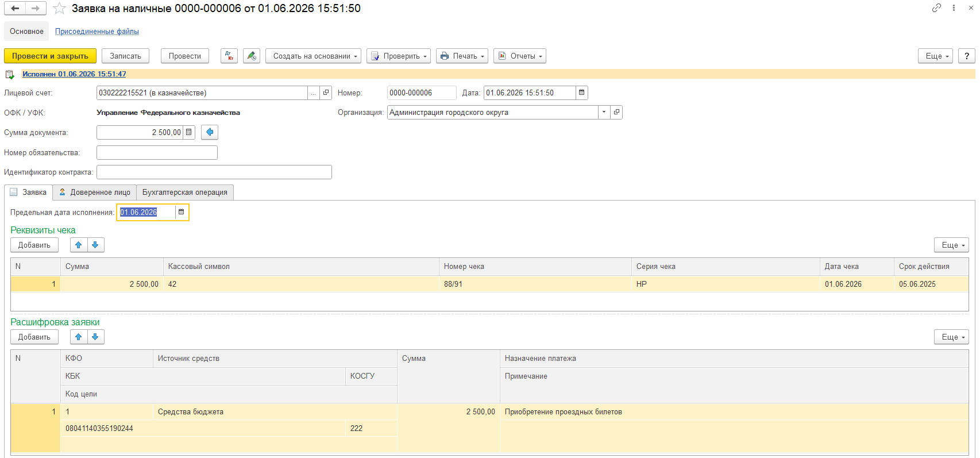Click the Провести button

(185, 56)
